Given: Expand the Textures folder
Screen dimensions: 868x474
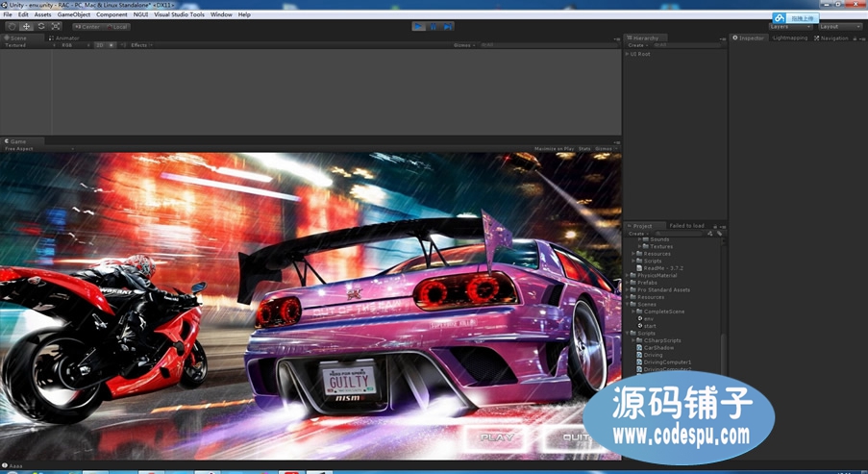Looking at the screenshot, I should (x=639, y=246).
